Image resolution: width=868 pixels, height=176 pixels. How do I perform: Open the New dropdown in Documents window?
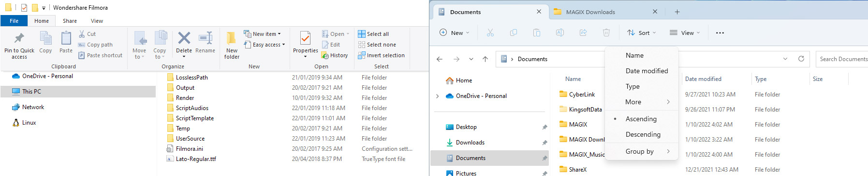tap(455, 32)
